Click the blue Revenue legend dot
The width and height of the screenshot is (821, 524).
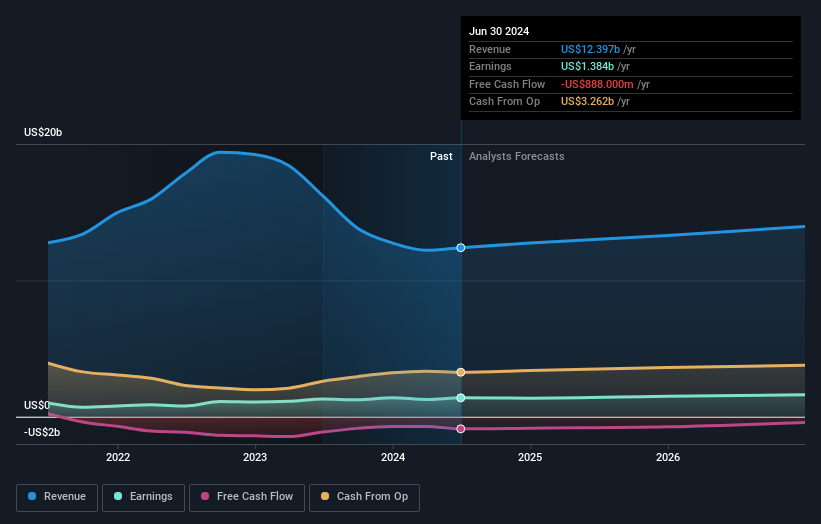[x=32, y=496]
